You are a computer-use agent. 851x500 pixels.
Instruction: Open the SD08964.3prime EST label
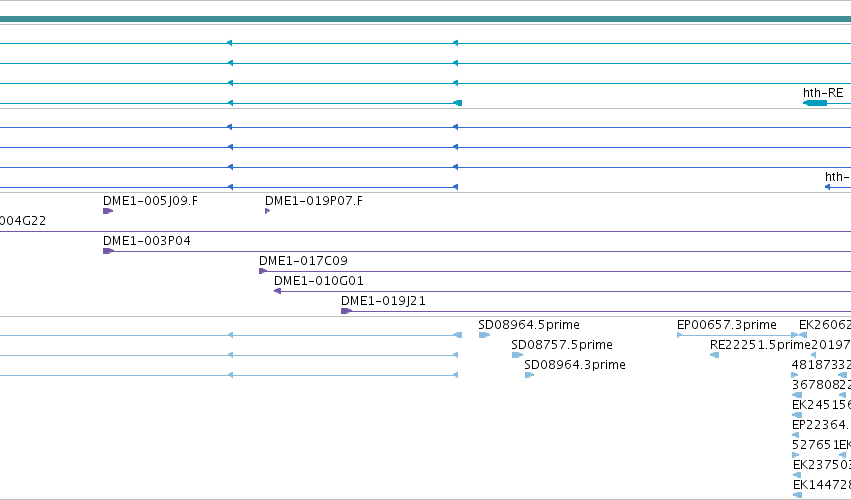click(575, 365)
